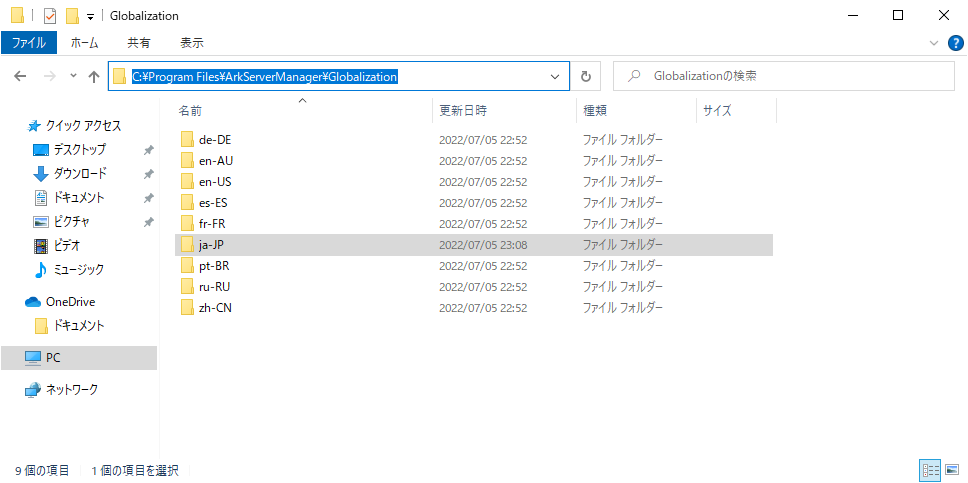Click the address bar path field
The width and height of the screenshot is (968, 483).
coord(338,77)
